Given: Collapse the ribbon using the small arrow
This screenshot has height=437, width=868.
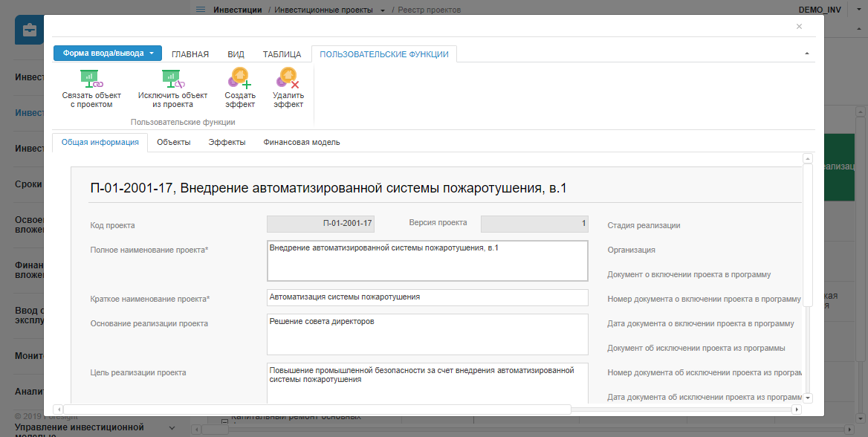Looking at the screenshot, I should [806, 54].
